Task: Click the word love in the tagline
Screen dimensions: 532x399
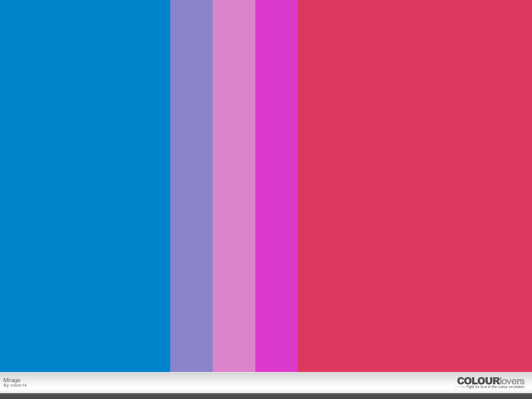Action: point(484,387)
